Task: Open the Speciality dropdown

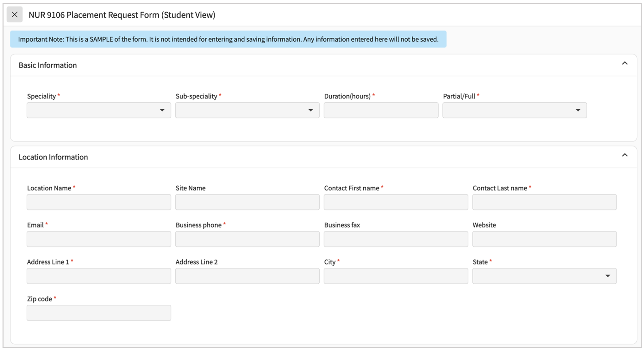Action: tap(99, 110)
